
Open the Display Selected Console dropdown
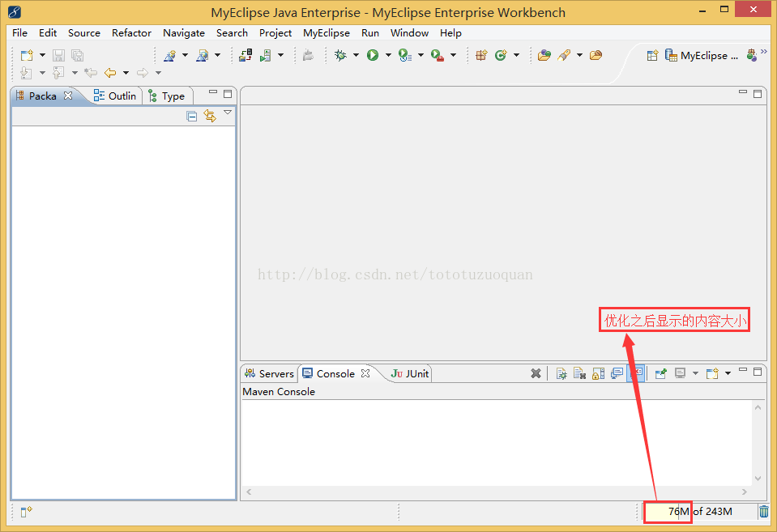coord(695,373)
